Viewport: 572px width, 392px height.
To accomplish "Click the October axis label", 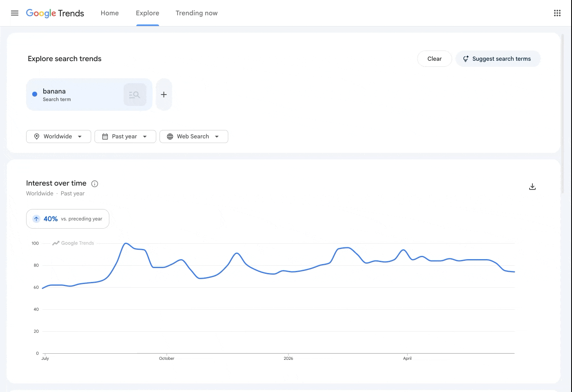I will tap(166, 359).
